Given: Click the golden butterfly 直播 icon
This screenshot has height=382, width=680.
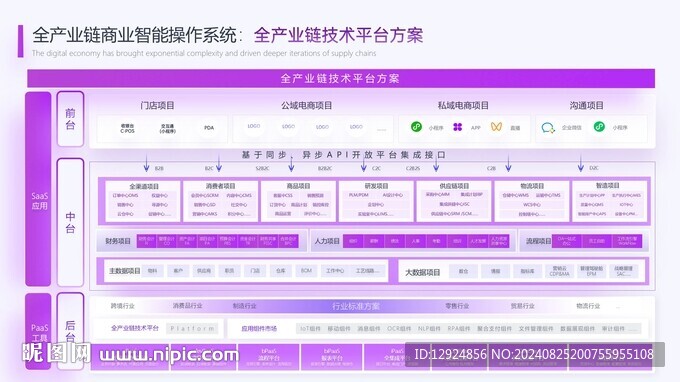Looking at the screenshot, I should tap(496, 127).
